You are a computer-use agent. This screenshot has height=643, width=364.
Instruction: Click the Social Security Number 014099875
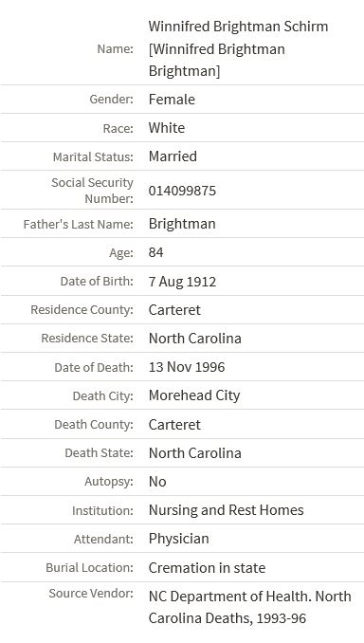(182, 191)
